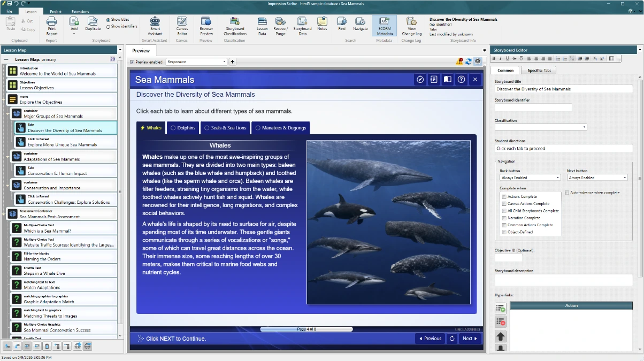Viewport: 644px width, 361px height.
Task: Collapse the Lesson Map primary node
Action: [x=6, y=59]
